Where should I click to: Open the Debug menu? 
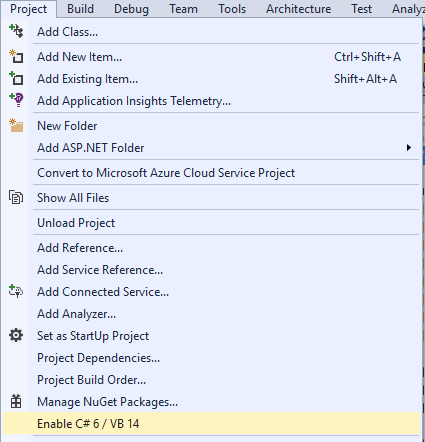(x=131, y=9)
